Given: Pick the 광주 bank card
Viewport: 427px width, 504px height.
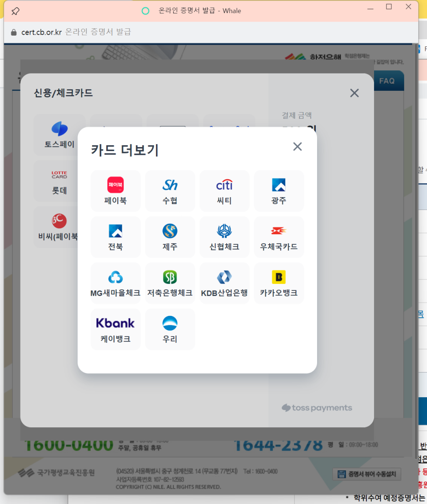Looking at the screenshot, I should click(279, 191).
